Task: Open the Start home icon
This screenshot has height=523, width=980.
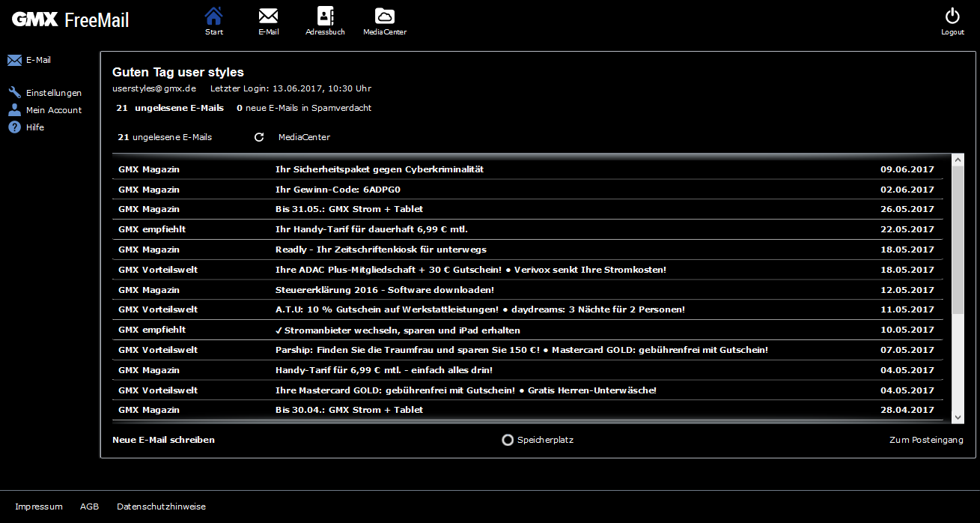Action: click(214, 16)
